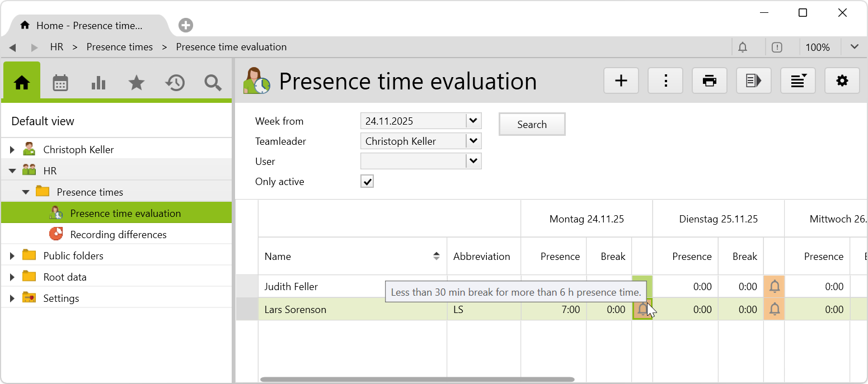
Task: Collapse the Presence times folder
Action: pos(26,192)
